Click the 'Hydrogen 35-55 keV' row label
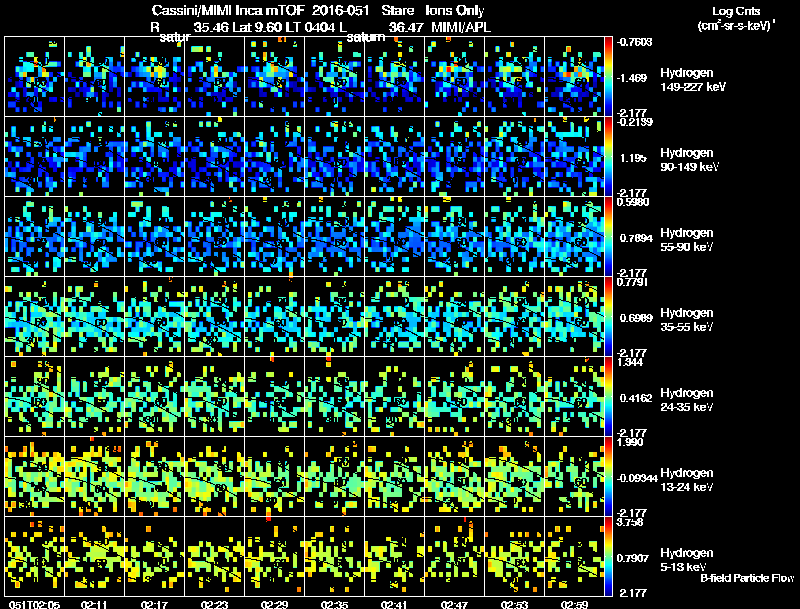This screenshot has height=609, width=800. point(687,320)
